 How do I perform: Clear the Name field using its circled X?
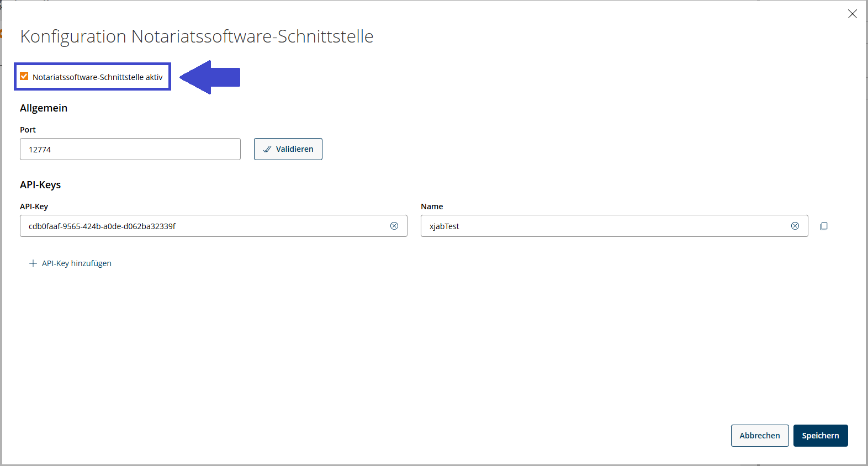pos(795,226)
